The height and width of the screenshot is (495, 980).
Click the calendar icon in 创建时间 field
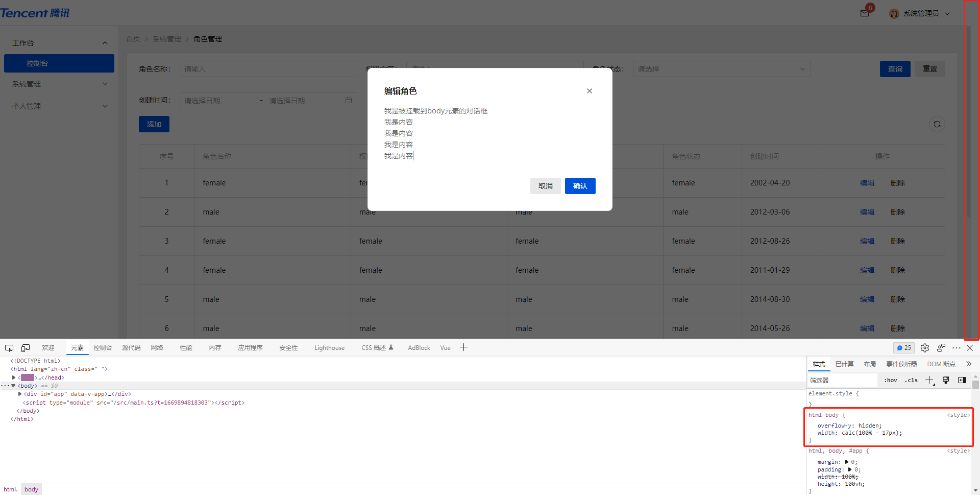point(349,100)
